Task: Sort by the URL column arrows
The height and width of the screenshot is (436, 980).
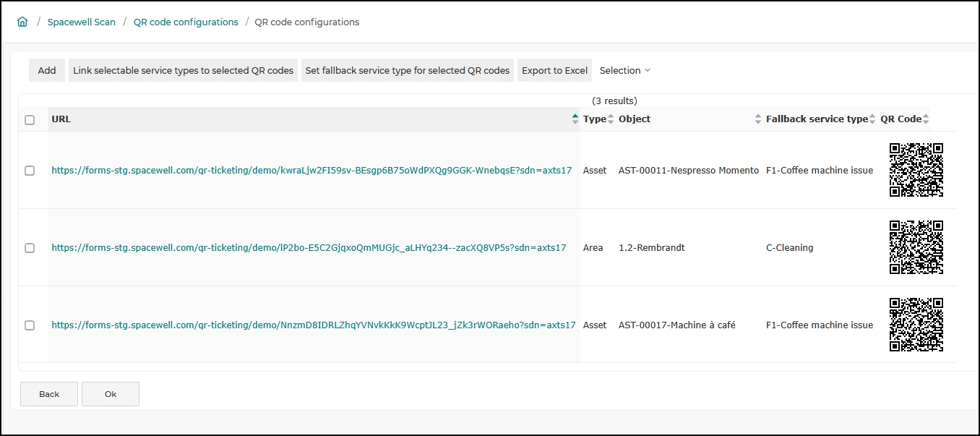Action: (x=575, y=119)
